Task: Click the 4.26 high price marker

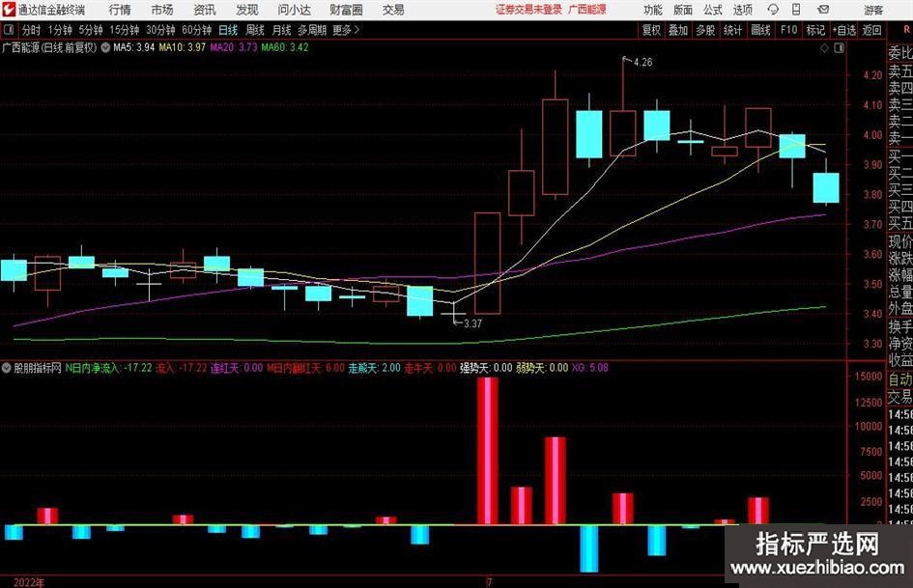Action: click(642, 62)
